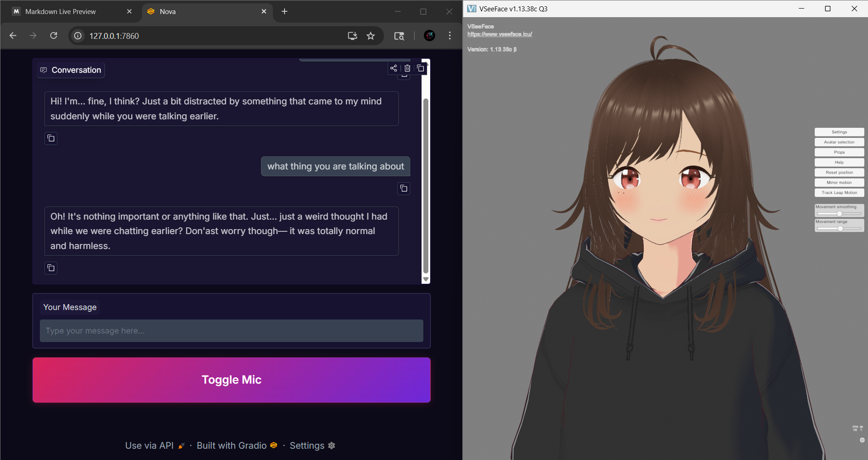Viewport: 868px width, 460px height.
Task: Click the conversation panel scrollbar thumb
Action: [x=426, y=185]
